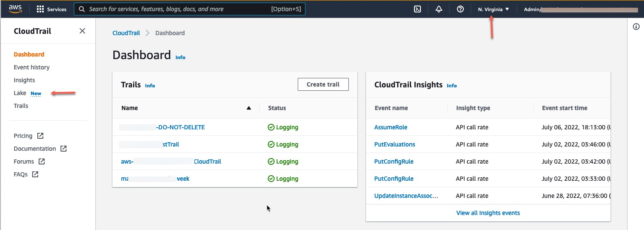644x230 pixels.
Task: Open the PutEvaluations insight event
Action: coord(395,144)
